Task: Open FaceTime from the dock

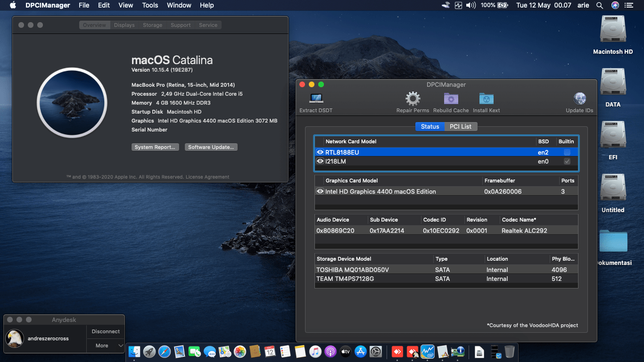Action: tap(194, 351)
